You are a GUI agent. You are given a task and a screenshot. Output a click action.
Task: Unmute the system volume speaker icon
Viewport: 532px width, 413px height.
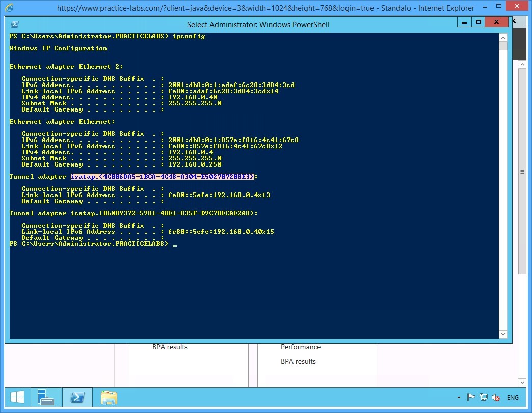click(495, 397)
